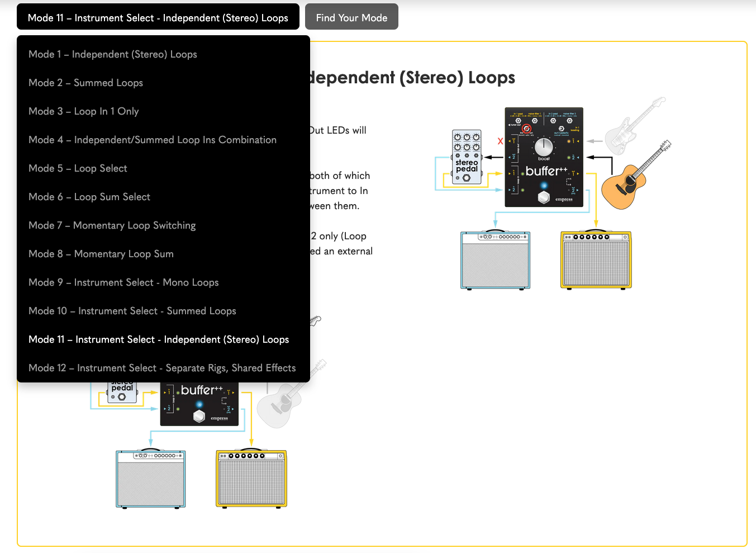756x553 pixels.
Task: Open the mode selector dropdown button
Action: (x=158, y=17)
